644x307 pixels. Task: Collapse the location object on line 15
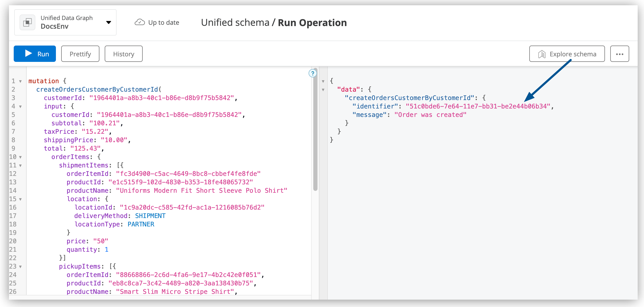click(21, 199)
